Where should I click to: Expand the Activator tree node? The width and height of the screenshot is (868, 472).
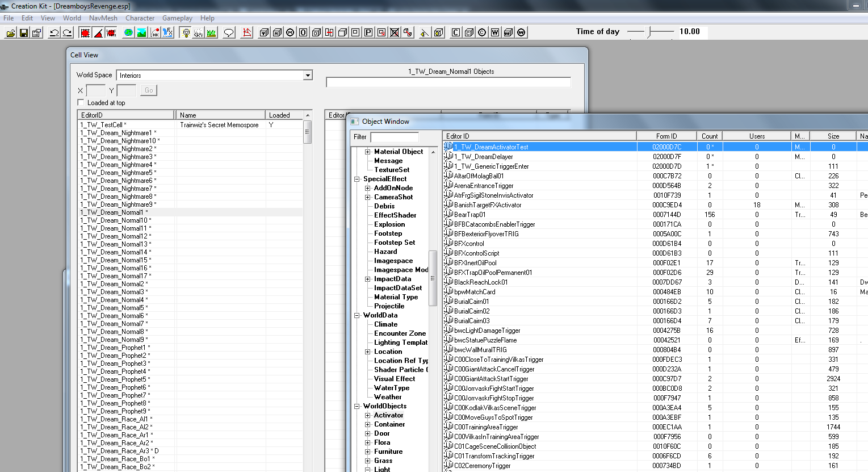pos(368,416)
